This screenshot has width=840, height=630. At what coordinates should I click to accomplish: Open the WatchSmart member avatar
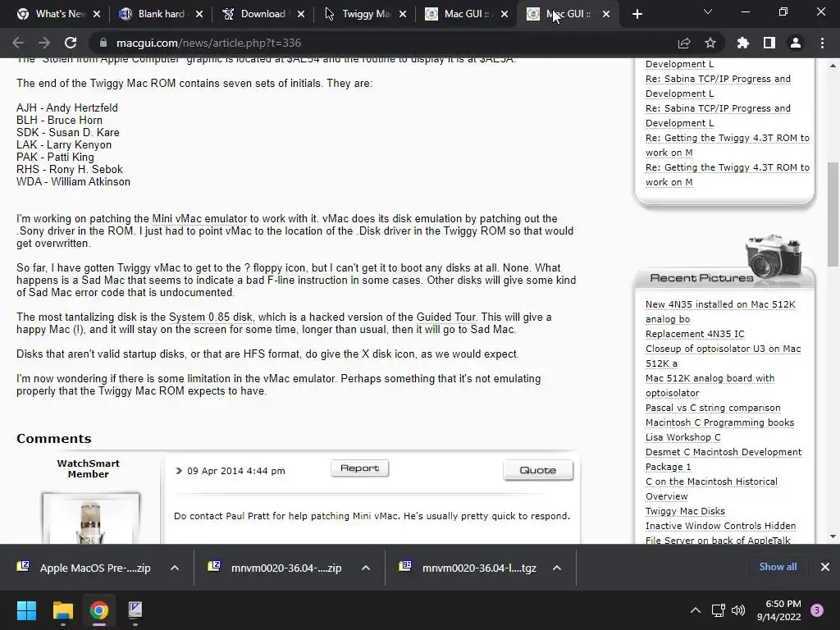(x=90, y=518)
